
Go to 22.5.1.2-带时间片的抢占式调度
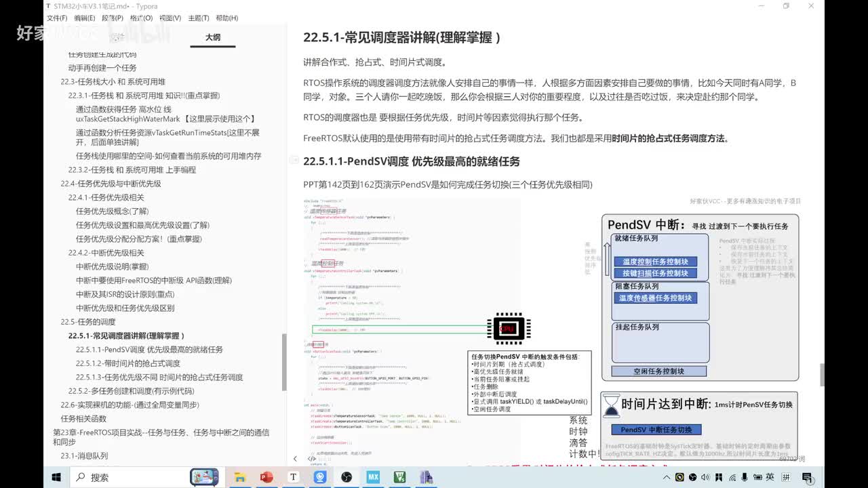click(127, 363)
